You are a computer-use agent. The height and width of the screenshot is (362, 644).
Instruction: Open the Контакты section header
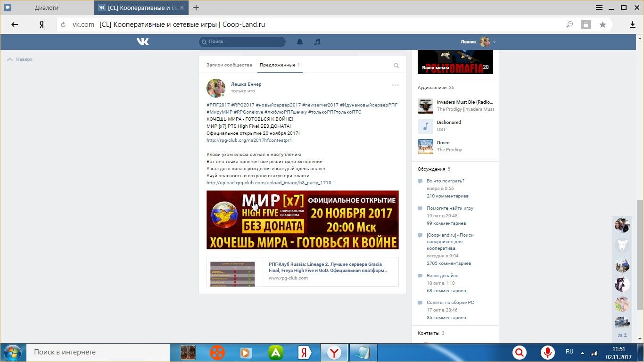pyautogui.click(x=431, y=333)
